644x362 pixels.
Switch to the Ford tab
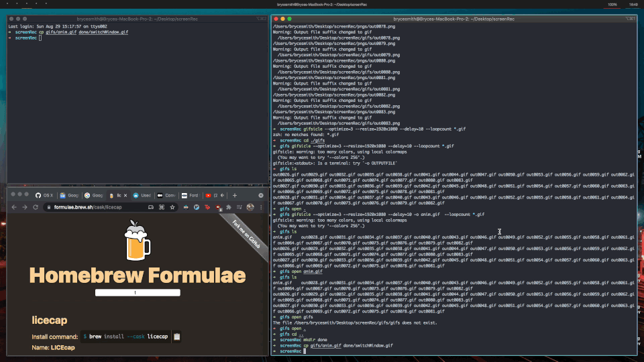coord(190,195)
